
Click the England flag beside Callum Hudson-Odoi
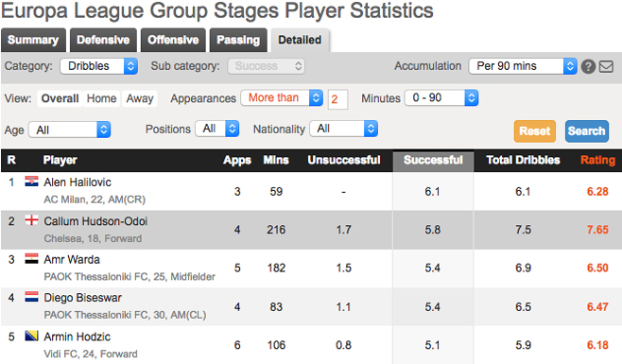32,220
